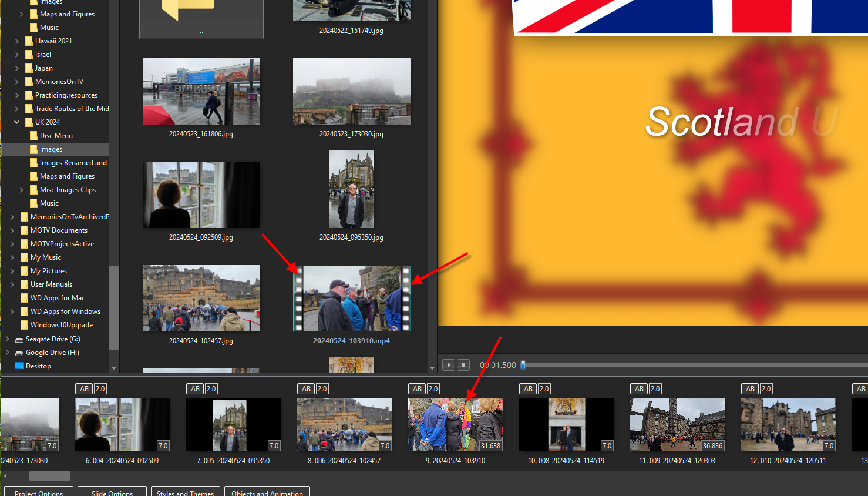
Task: Expand the MemoriesOnTvArchivedP folder
Action: [12, 217]
